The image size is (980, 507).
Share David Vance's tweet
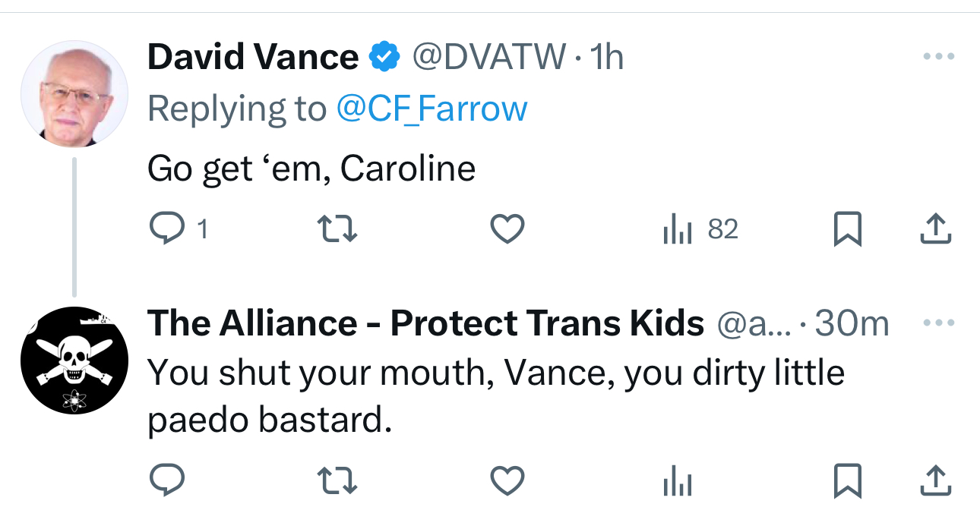tap(935, 229)
